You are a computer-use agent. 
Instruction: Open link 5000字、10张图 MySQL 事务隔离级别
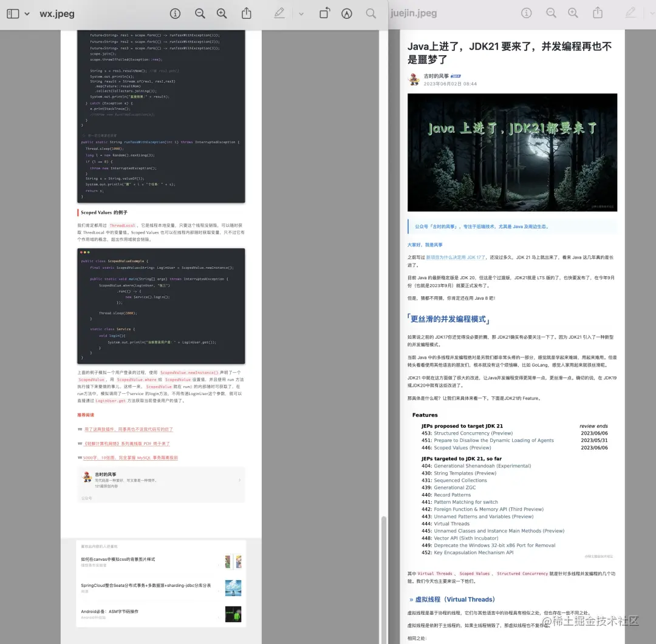[x=130, y=458]
